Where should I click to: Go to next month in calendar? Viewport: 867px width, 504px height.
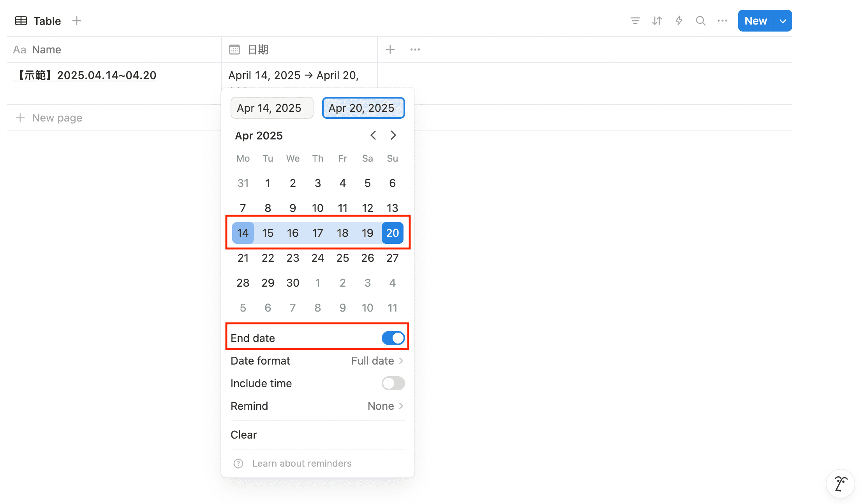point(393,135)
